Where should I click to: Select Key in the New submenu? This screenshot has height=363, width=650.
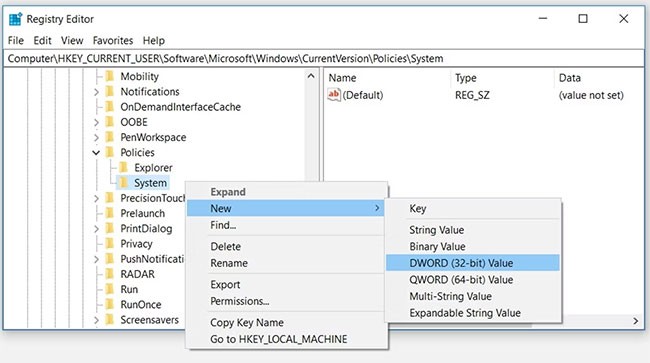click(x=473, y=208)
